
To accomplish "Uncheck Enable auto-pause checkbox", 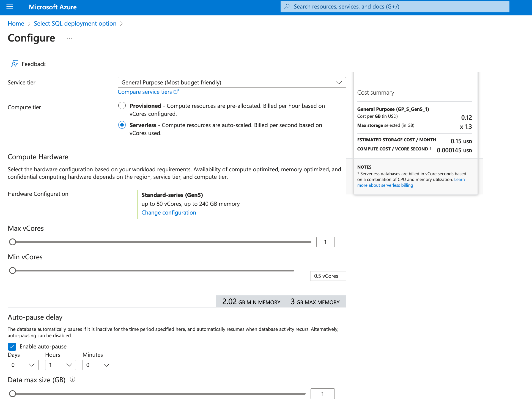I will point(12,347).
